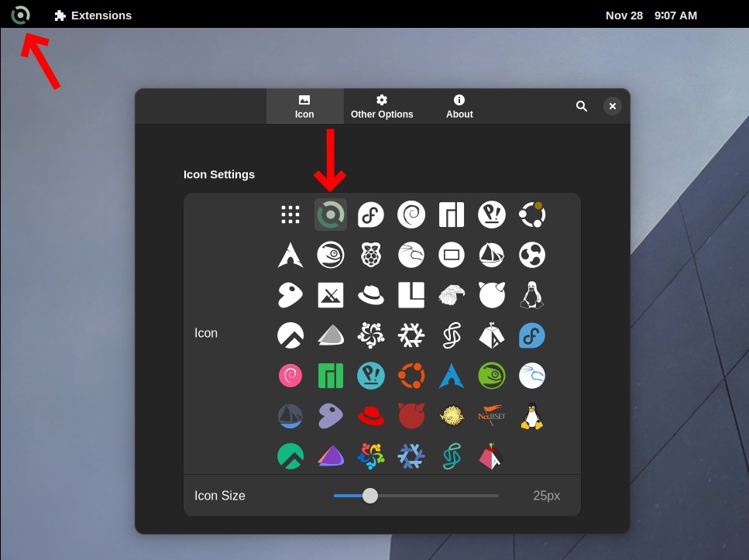Pick the red FreeBSD logo
Image resolution: width=749 pixels, height=560 pixels.
(x=411, y=416)
